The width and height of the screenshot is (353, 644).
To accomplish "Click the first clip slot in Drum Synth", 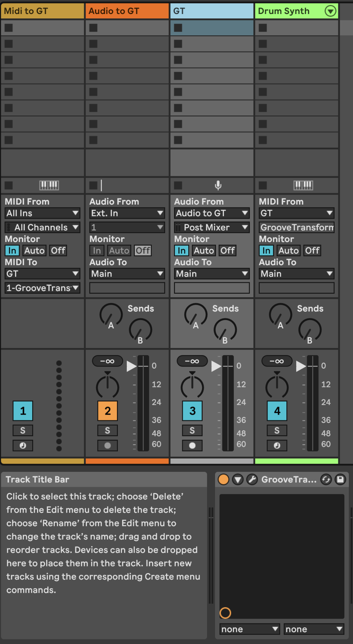I will [296, 28].
